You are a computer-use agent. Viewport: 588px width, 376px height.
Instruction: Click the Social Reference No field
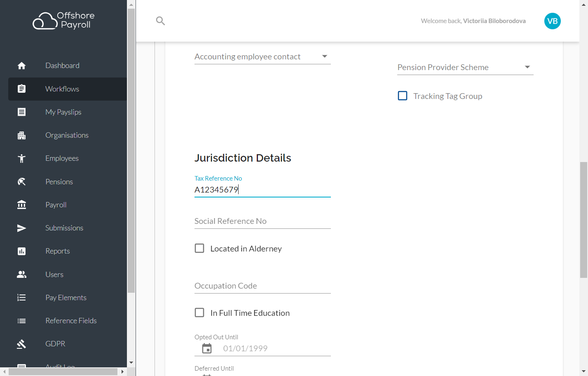[262, 221]
